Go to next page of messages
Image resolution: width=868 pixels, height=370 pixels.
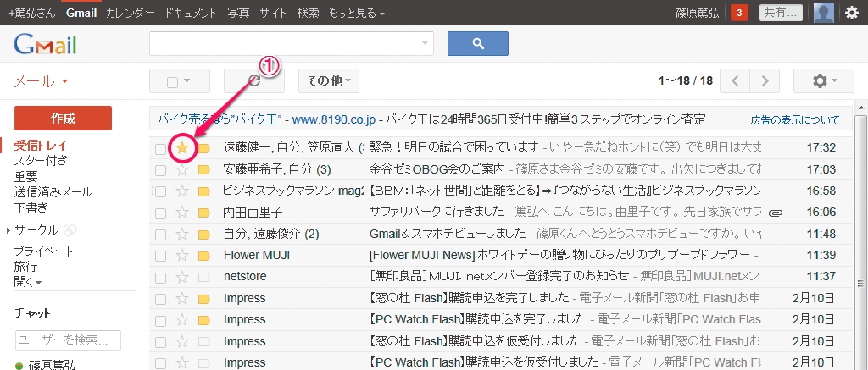coord(765,81)
